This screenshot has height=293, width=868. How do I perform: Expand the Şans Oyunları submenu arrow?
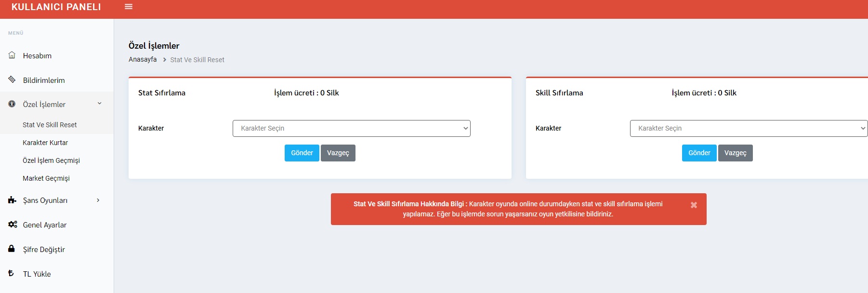tap(98, 200)
